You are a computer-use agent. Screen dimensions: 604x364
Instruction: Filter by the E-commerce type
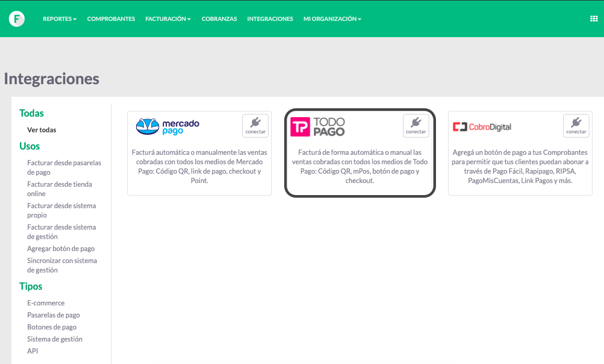pos(46,303)
